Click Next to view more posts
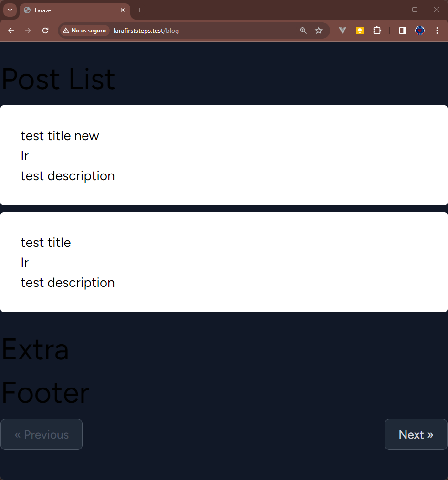This screenshot has height=480, width=448. (416, 434)
